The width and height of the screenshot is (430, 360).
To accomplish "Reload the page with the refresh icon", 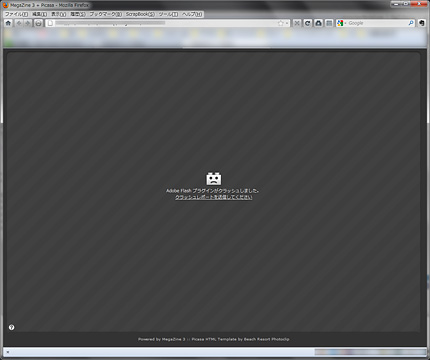I will [x=308, y=23].
